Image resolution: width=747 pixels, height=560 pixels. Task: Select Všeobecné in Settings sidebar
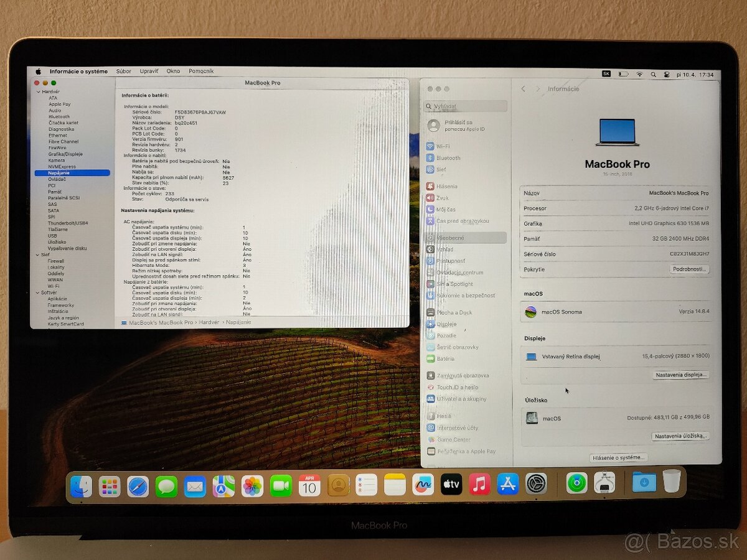466,238
